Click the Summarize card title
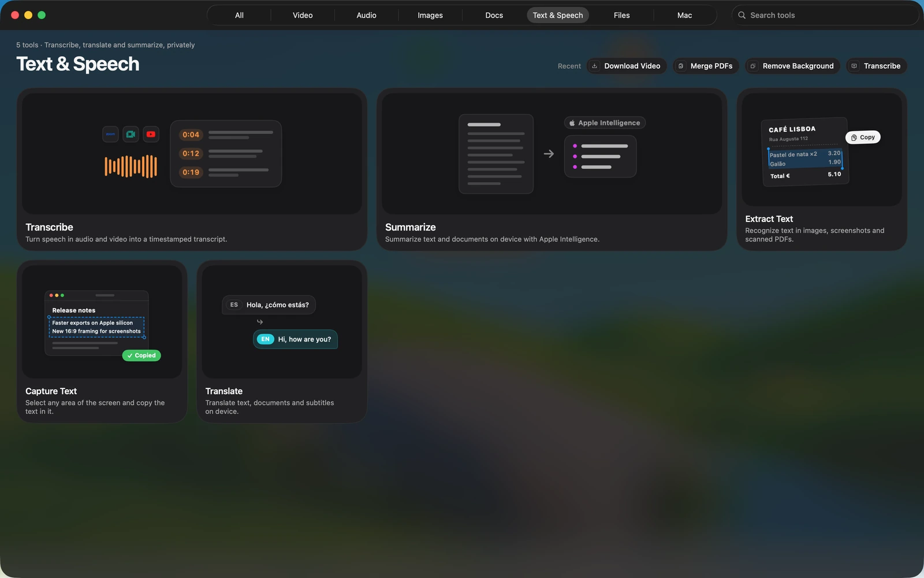The width and height of the screenshot is (924, 578). click(410, 227)
